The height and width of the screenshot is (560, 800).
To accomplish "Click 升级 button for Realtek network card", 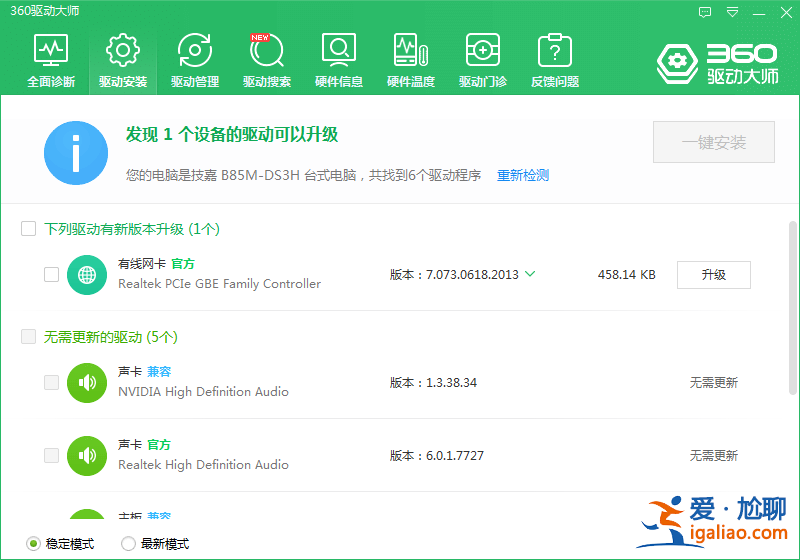I will pos(714,275).
